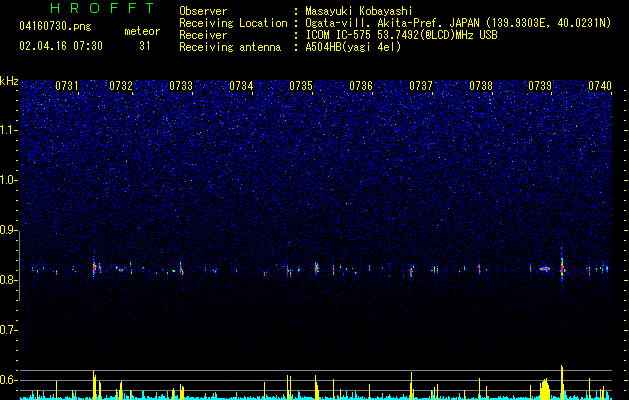Click the ICOM IC-575 receiver text
Viewport: 629px width, 400px height.
pyautogui.click(x=401, y=35)
